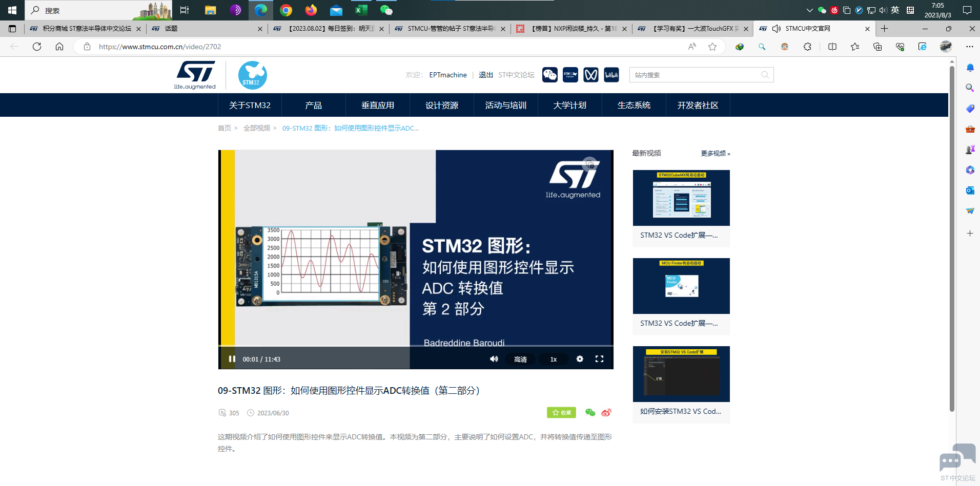Switch to the NXP闲谈楼 browser tab

click(571, 29)
